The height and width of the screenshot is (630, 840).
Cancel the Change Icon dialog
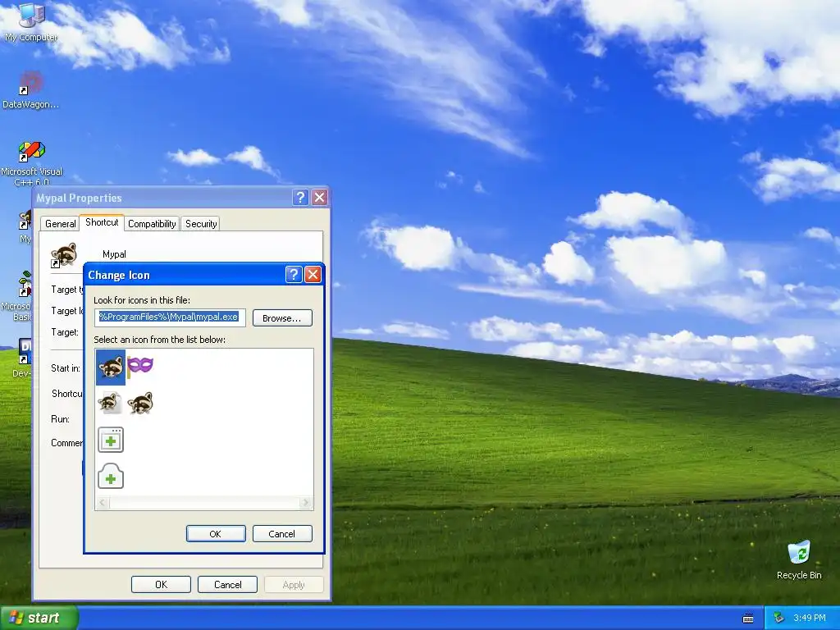point(282,533)
